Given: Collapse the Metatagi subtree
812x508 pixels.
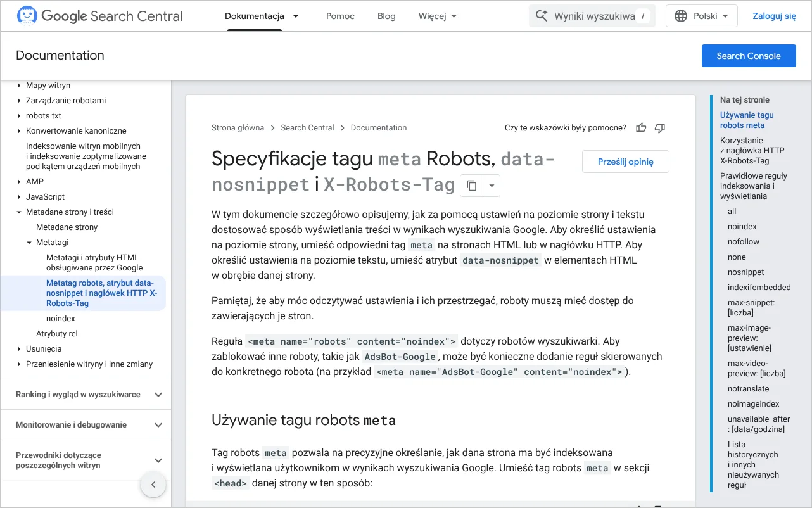Looking at the screenshot, I should click(x=29, y=243).
